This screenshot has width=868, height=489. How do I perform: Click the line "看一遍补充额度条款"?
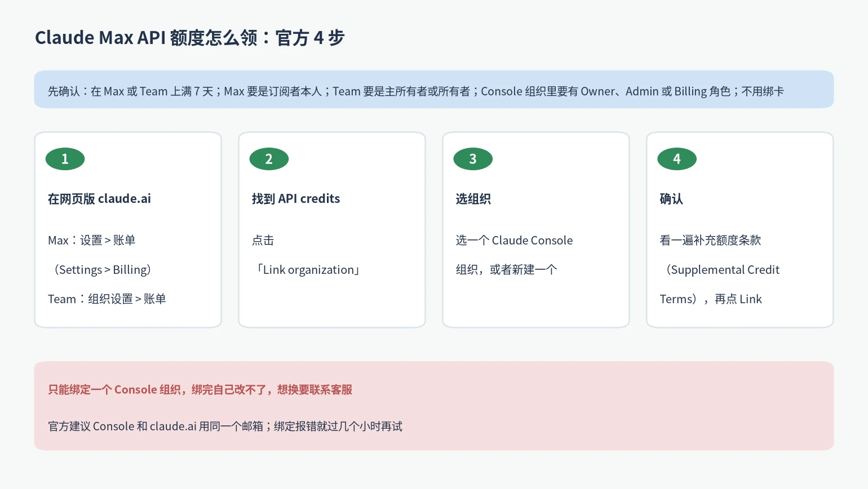[x=710, y=241]
